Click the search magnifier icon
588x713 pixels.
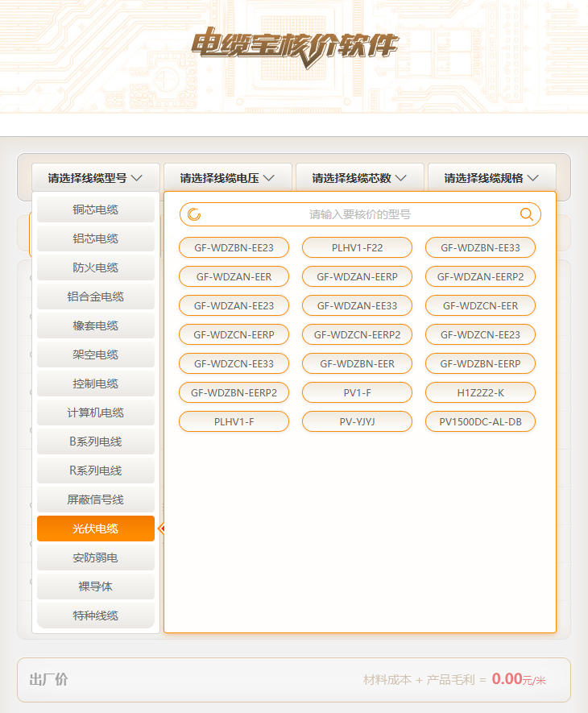click(527, 214)
